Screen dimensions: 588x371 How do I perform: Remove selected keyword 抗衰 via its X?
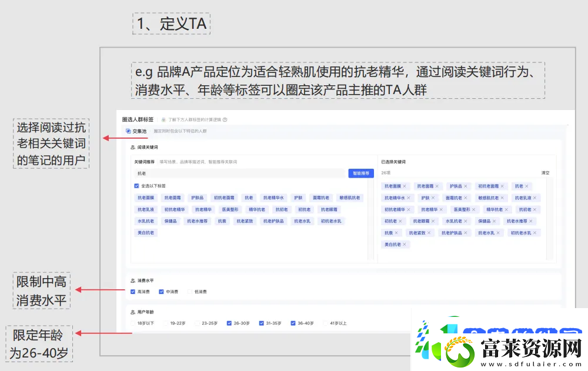point(396,233)
